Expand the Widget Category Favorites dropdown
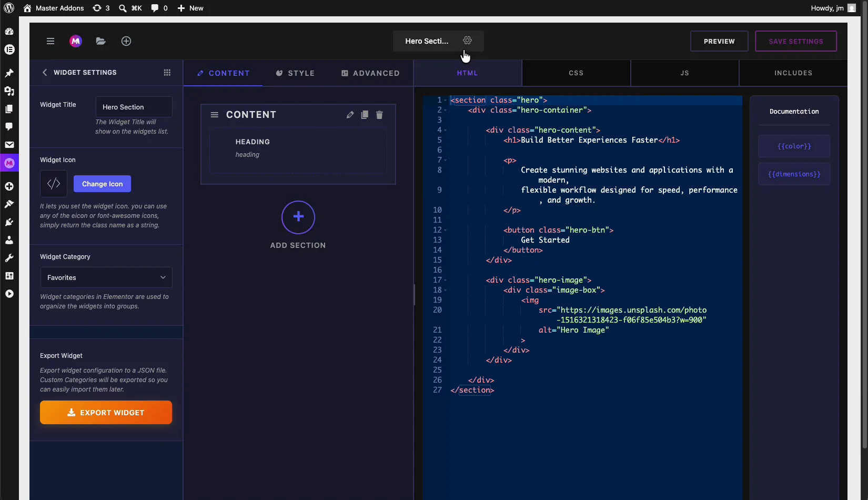Image resolution: width=868 pixels, height=500 pixels. pos(106,277)
